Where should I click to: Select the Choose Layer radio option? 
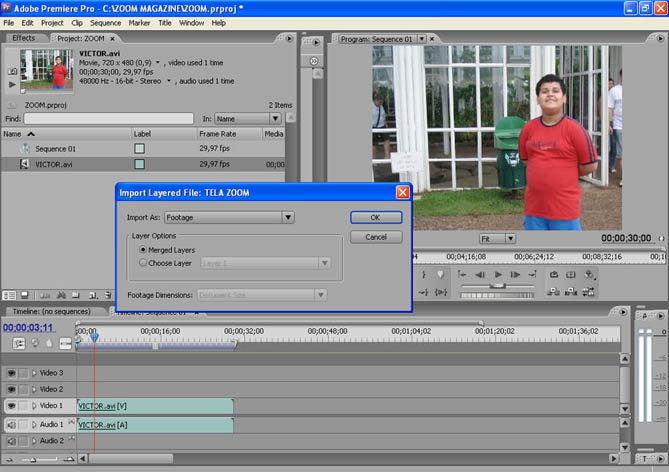click(143, 263)
